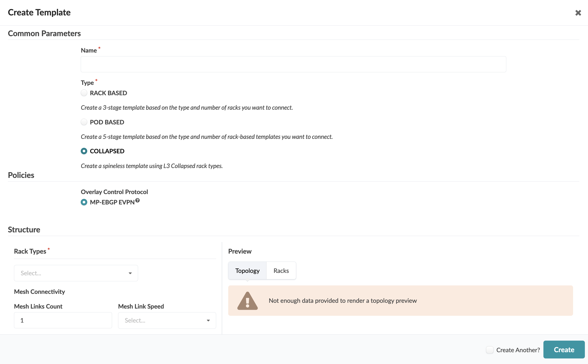Click the COLLAPSED radio label text
The width and height of the screenshot is (588, 364).
pos(107,151)
